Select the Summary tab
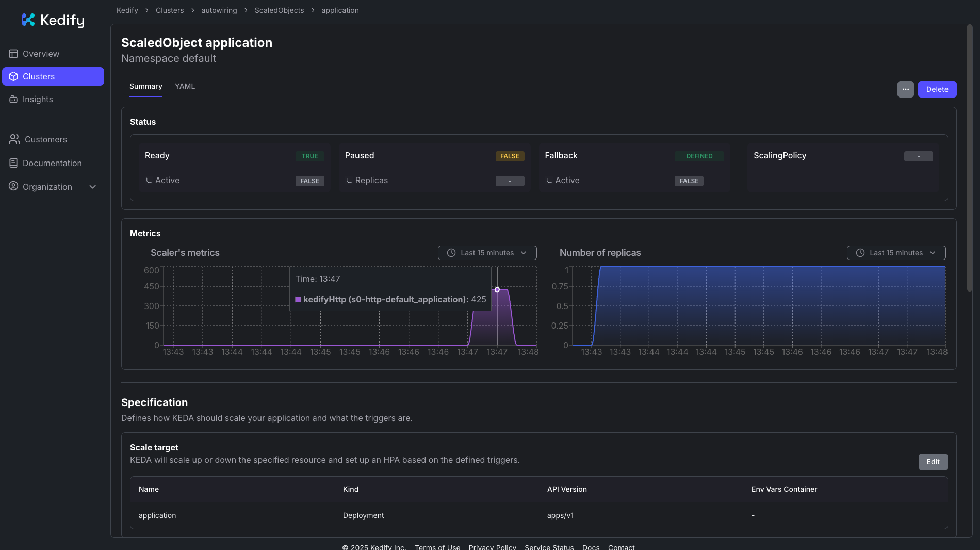Screen dimensions: 980x550 click(x=146, y=86)
